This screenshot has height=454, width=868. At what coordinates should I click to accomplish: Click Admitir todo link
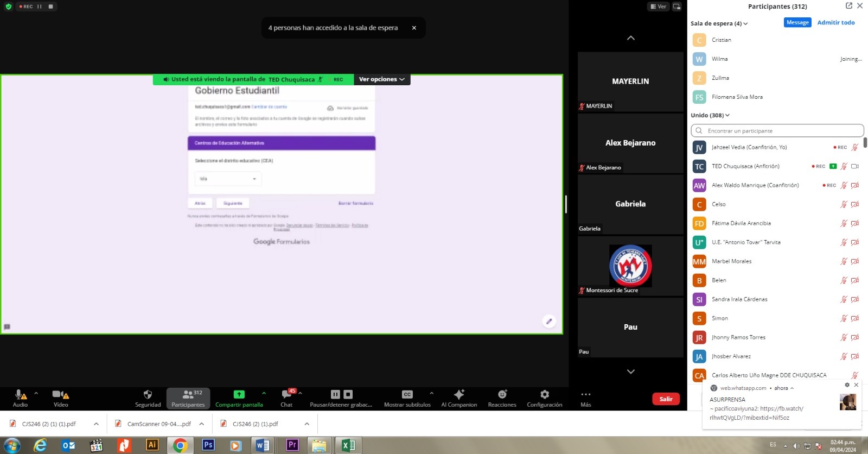tap(836, 22)
